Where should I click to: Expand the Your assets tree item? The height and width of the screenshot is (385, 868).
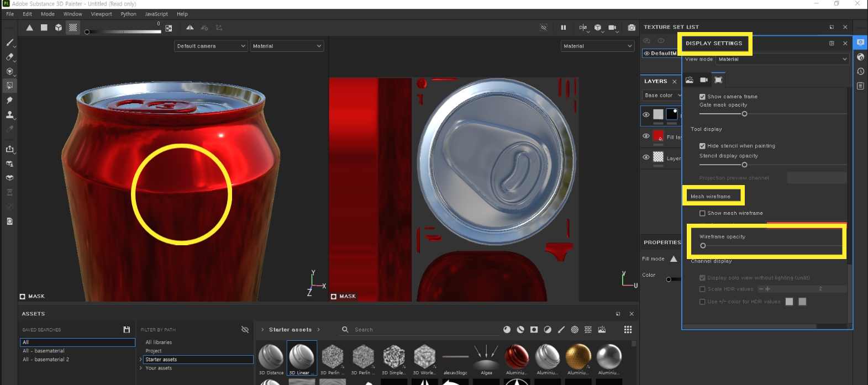point(141,368)
